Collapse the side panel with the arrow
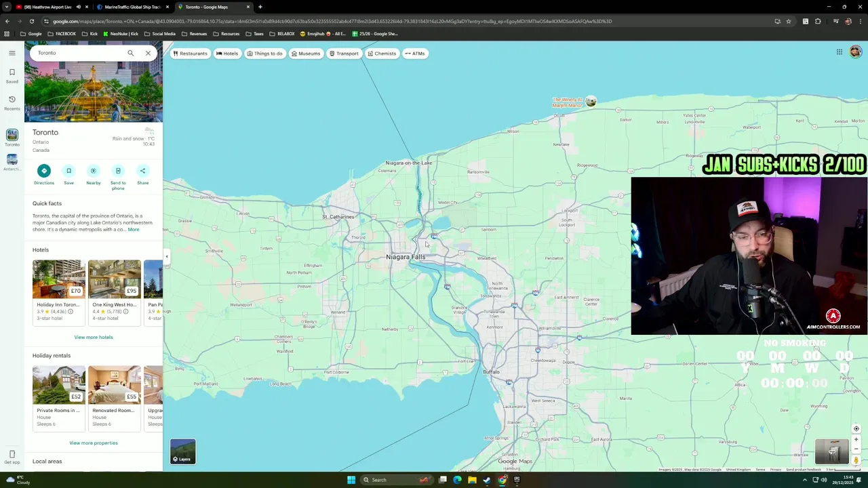Screen dimensions: 868x488 166,256
